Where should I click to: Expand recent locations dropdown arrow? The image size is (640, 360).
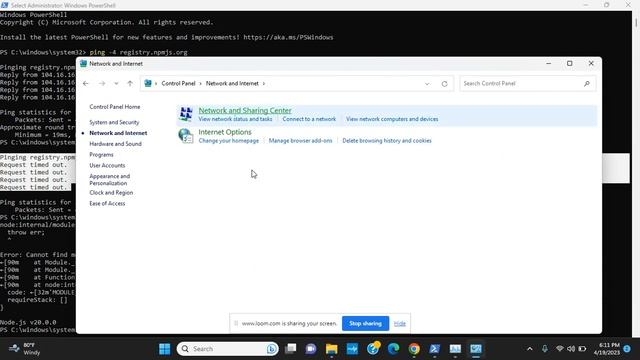pos(116,84)
